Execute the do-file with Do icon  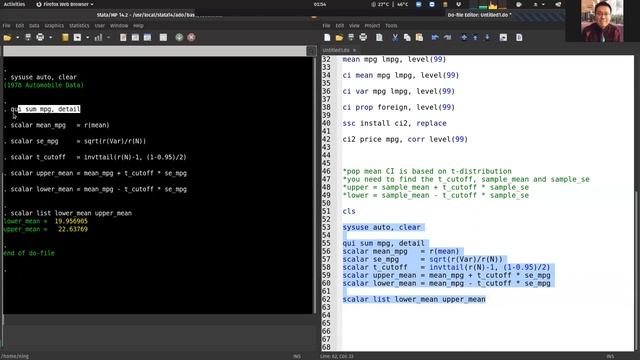coord(519,38)
